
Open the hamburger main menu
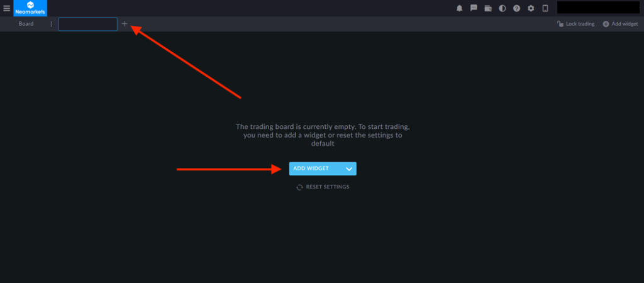click(x=7, y=8)
